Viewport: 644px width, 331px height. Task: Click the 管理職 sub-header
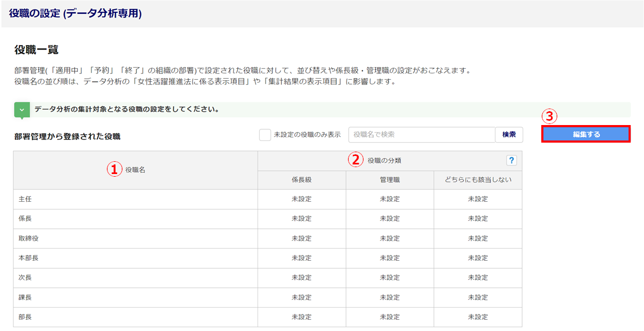(x=390, y=180)
